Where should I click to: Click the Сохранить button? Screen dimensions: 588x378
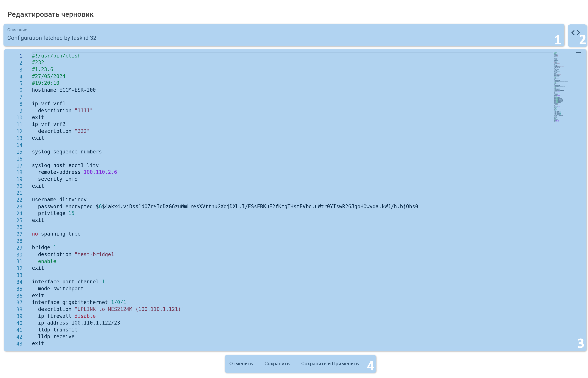tap(277, 364)
